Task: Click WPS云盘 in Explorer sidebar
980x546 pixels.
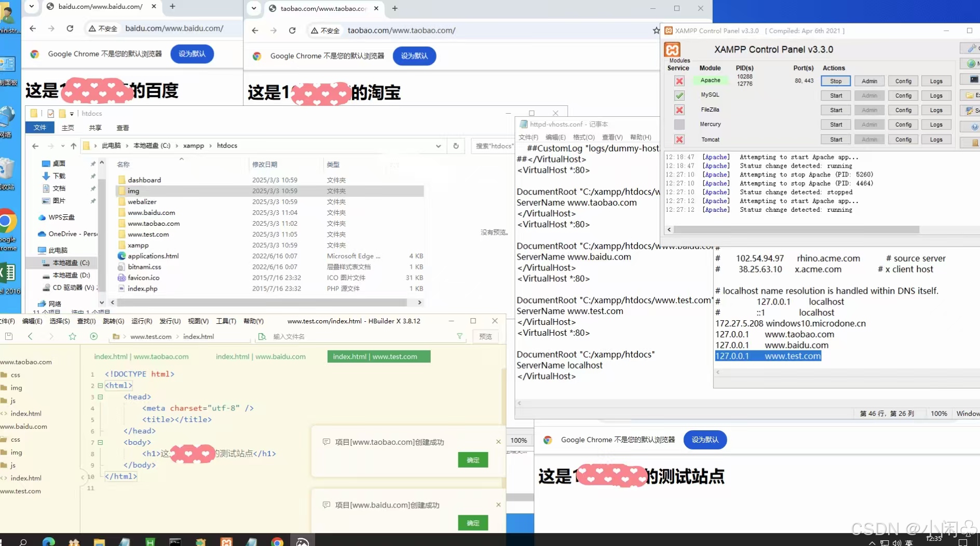Action: click(x=61, y=217)
